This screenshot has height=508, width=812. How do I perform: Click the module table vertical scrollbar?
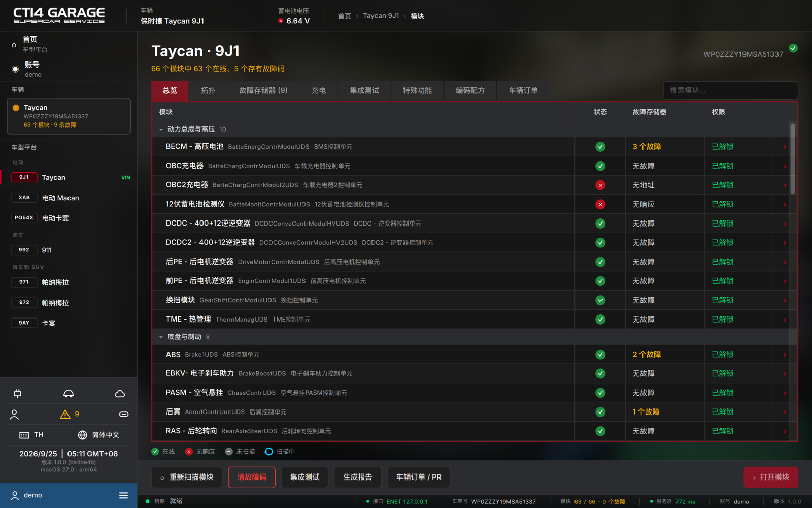coord(793,158)
